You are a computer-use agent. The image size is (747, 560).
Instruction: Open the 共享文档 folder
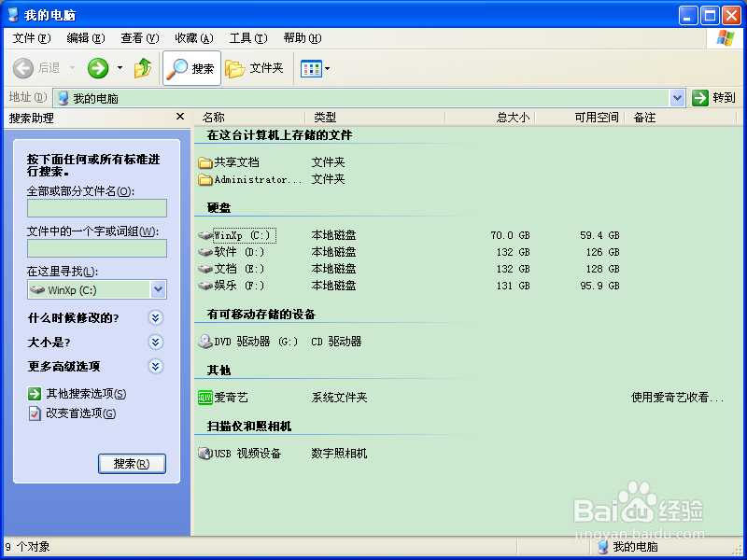[x=233, y=162]
